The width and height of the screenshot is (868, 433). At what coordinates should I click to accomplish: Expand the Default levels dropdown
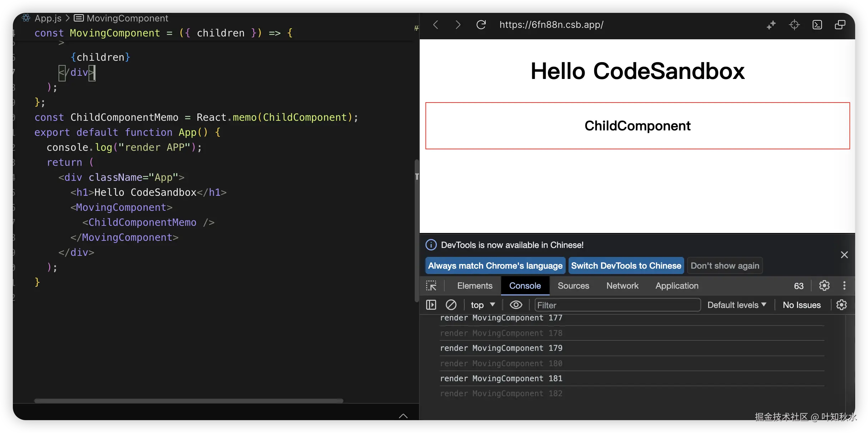pyautogui.click(x=737, y=305)
